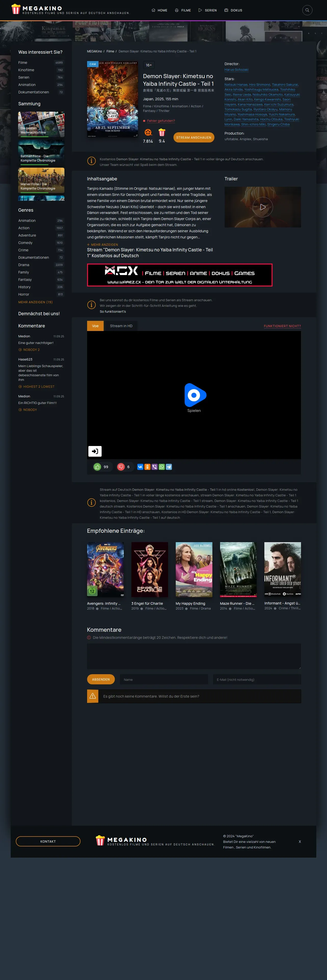
Task: Click the Name input field
Action: click(164, 680)
